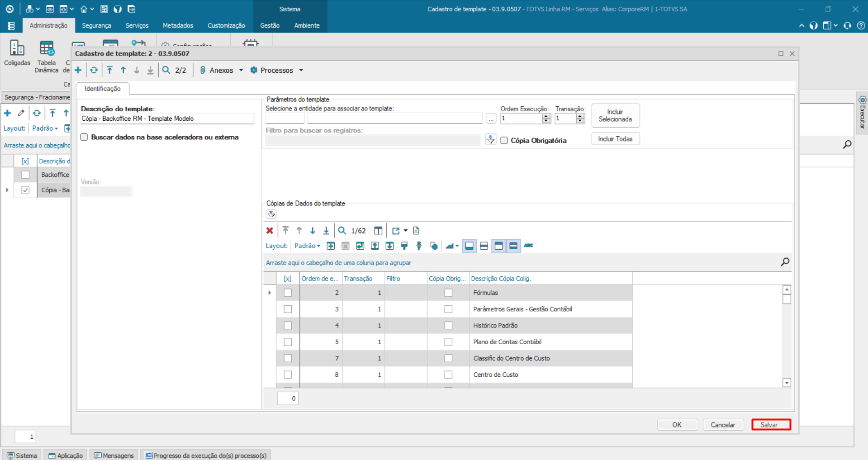Open the Layout Padrão dropdown in grid
This screenshot has width=868, height=460.
pyautogui.click(x=307, y=246)
